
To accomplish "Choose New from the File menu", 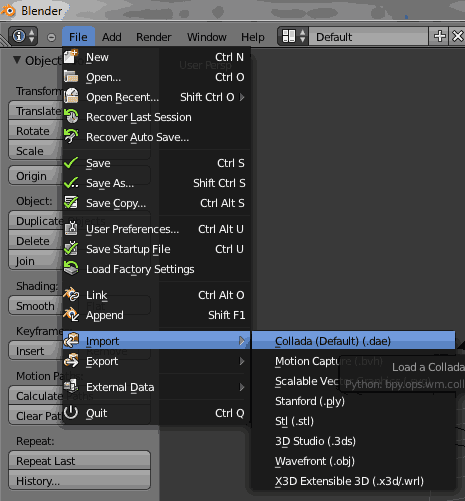I will [x=156, y=57].
